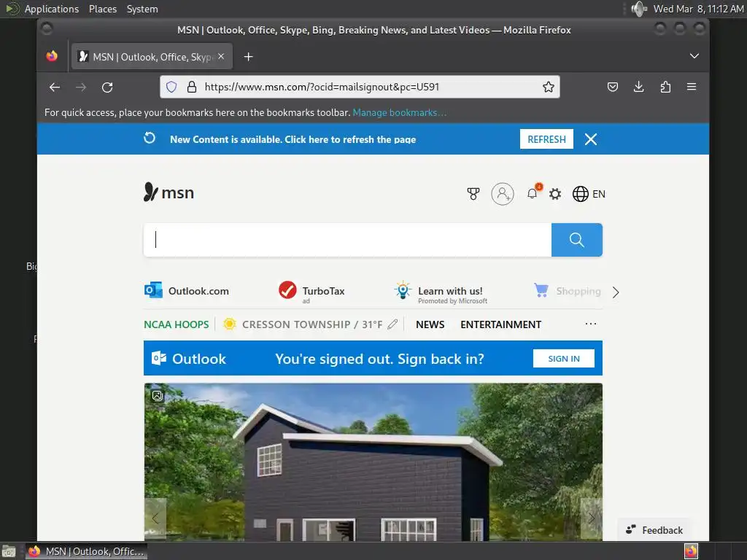Open the Save to Pocket icon
747x560 pixels.
tap(613, 87)
